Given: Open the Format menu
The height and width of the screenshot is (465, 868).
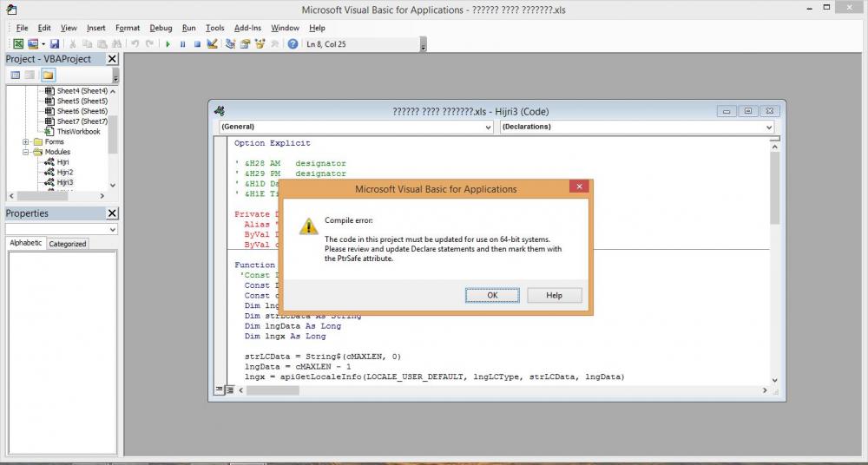Looking at the screenshot, I should (x=128, y=28).
